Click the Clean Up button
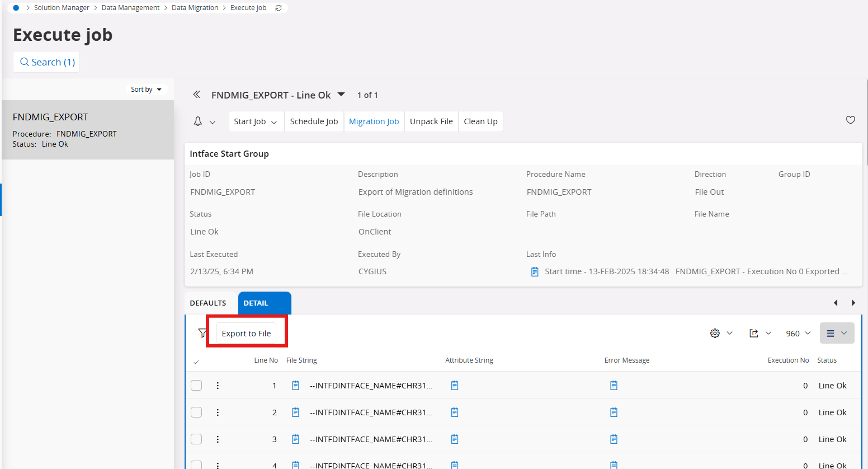The height and width of the screenshot is (469, 868). pos(480,121)
